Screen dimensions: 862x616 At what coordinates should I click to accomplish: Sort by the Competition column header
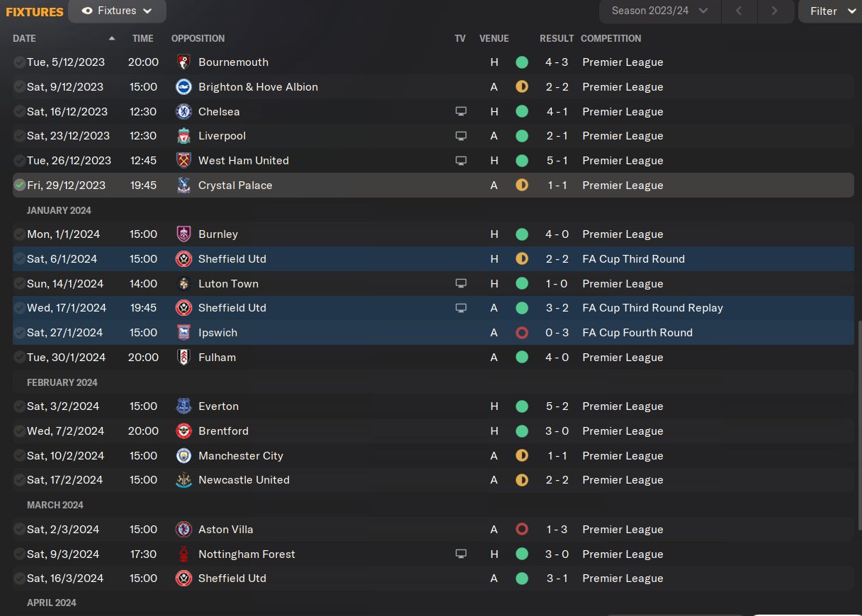tap(611, 38)
